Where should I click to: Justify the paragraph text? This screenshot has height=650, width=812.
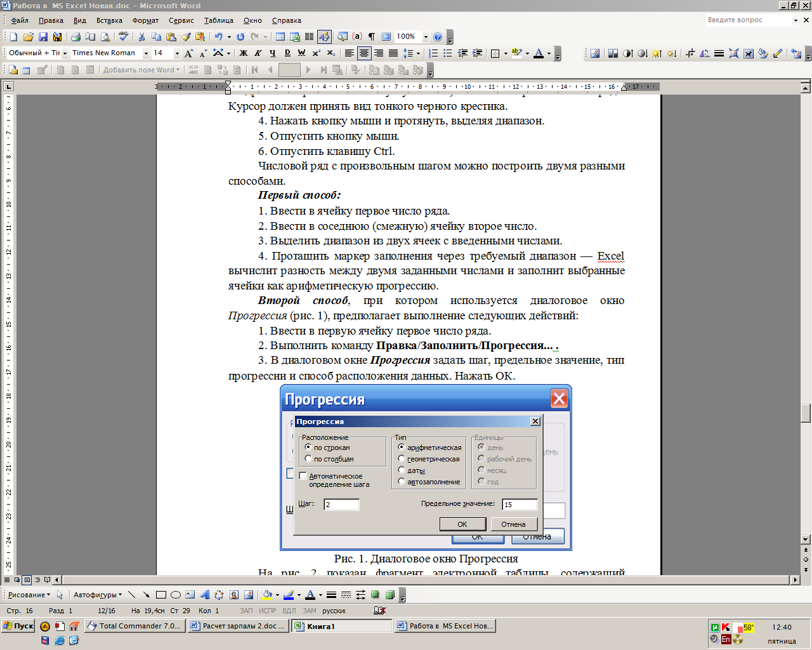click(393, 53)
